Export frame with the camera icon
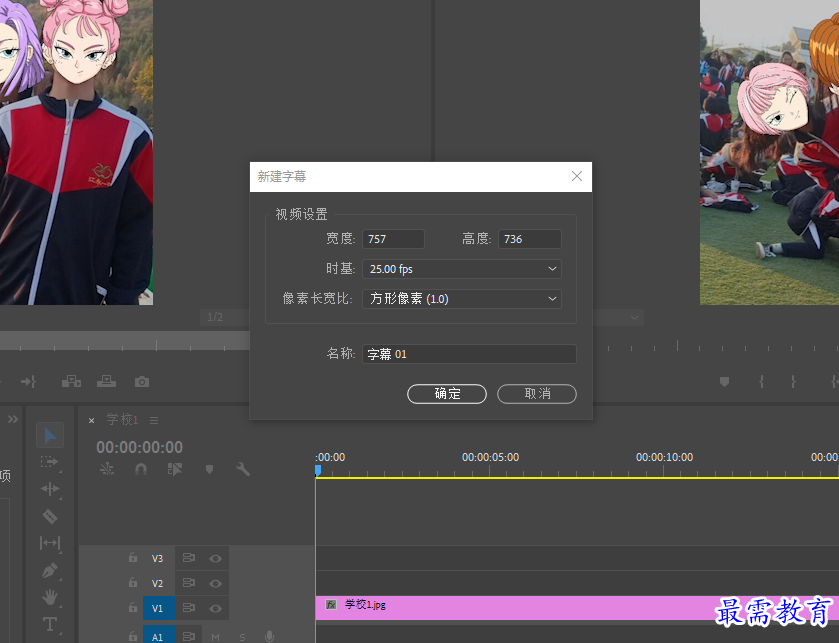Viewport: 839px width, 643px height. (x=142, y=382)
